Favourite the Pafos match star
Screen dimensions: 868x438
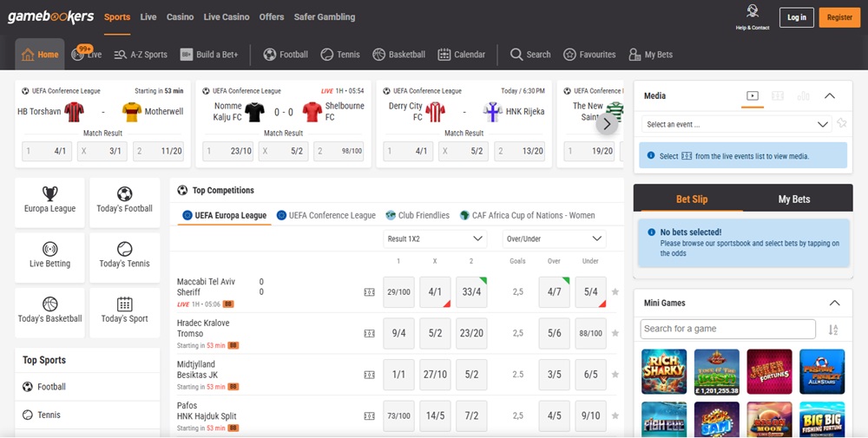pyautogui.click(x=615, y=415)
